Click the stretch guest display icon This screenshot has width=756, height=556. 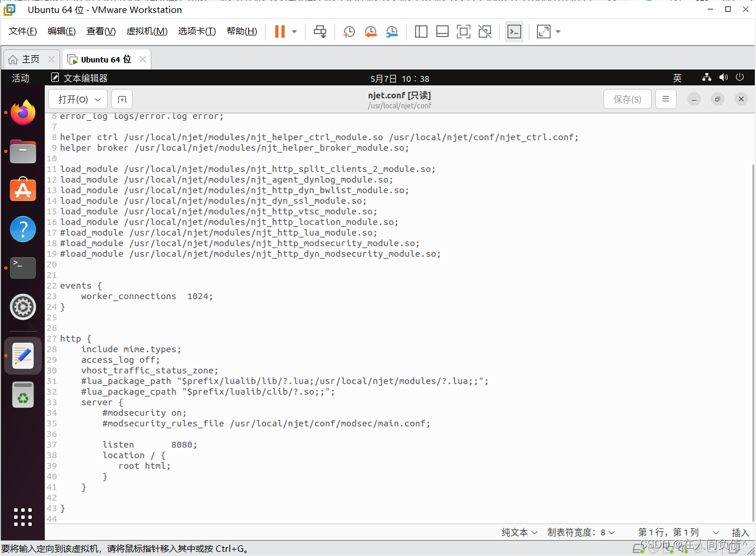543,32
